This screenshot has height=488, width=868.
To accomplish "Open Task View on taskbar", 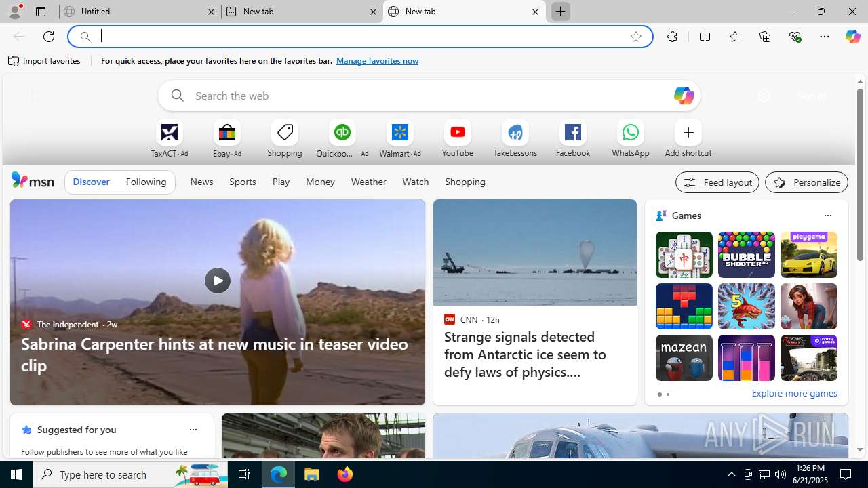I will coord(244,474).
